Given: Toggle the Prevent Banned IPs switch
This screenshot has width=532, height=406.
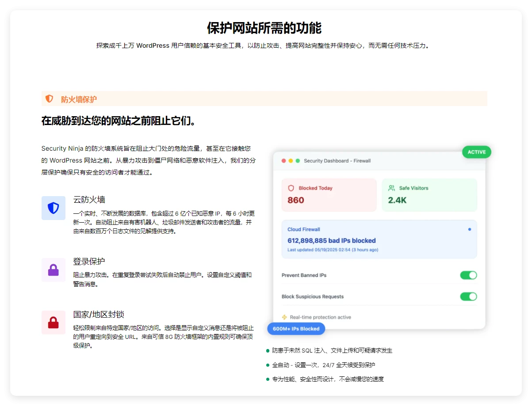Looking at the screenshot, I should [468, 275].
